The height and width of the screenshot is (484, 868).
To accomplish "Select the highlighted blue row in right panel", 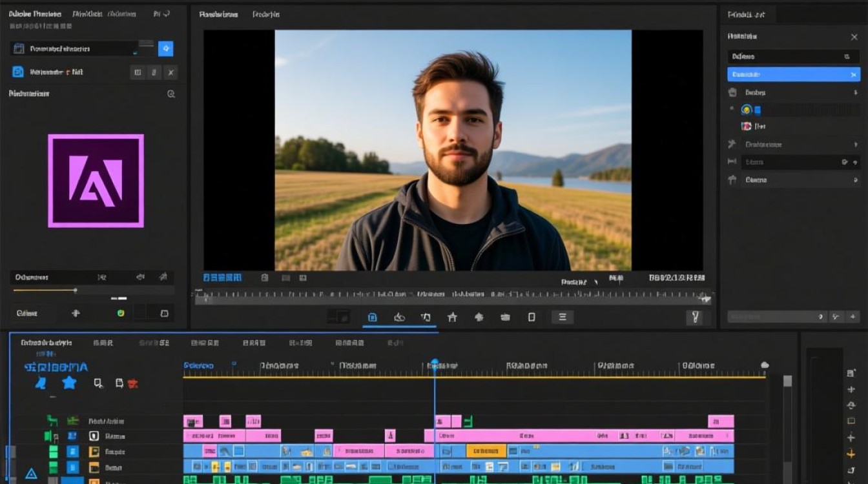I will click(793, 74).
